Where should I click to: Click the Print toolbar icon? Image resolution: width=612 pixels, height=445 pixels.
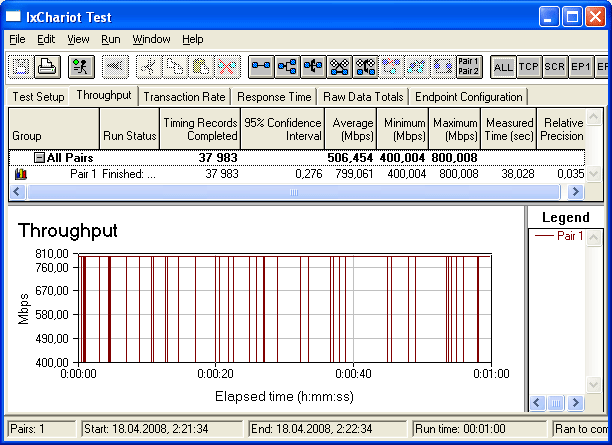47,67
